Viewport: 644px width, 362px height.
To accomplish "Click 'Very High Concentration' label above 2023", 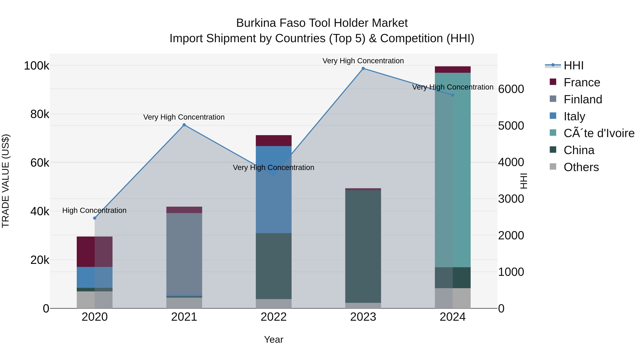I will 363,61.
